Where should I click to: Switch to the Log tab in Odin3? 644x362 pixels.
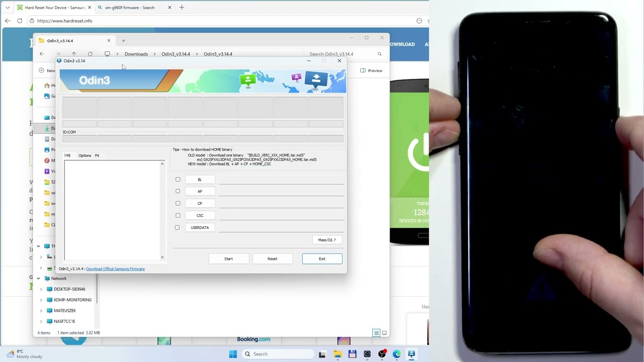point(67,155)
